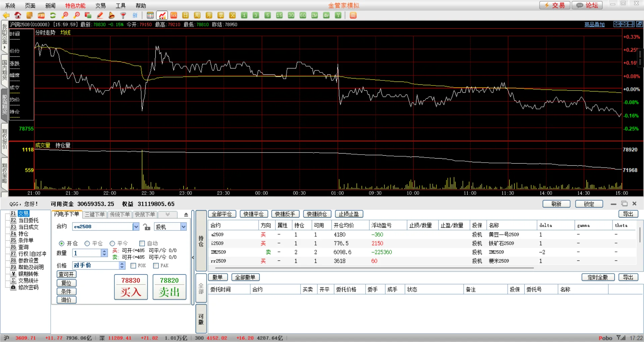Open the 合约 contract dropdown

pyautogui.click(x=136, y=227)
